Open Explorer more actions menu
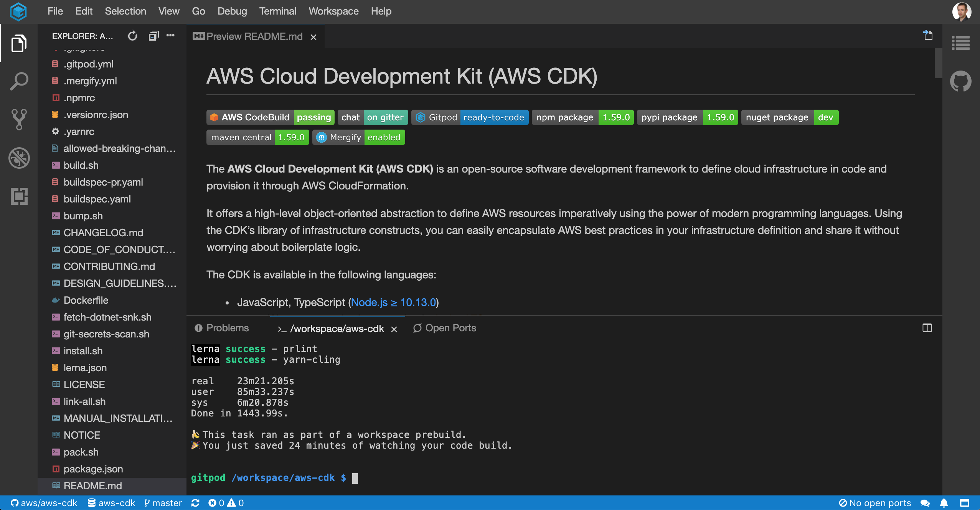 (x=170, y=36)
